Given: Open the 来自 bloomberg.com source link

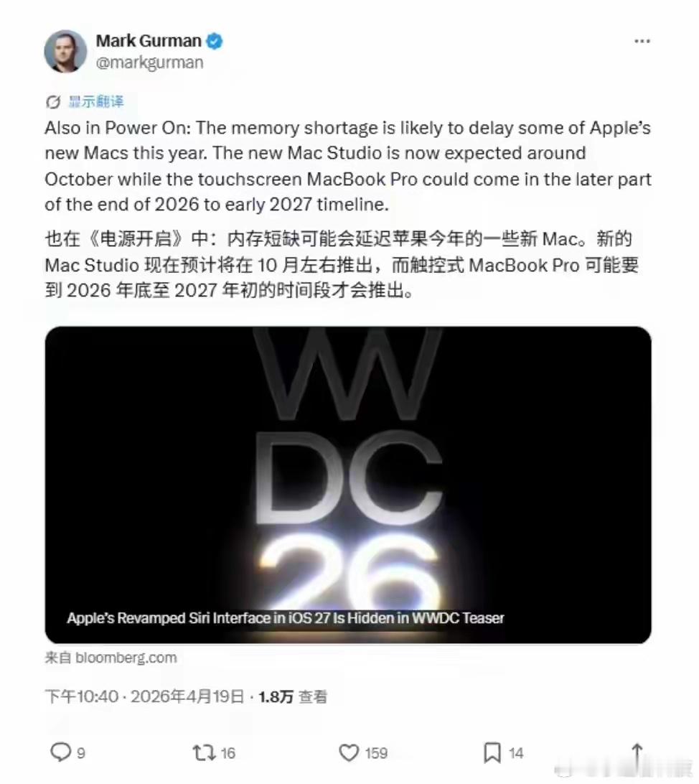Looking at the screenshot, I should pos(111,658).
